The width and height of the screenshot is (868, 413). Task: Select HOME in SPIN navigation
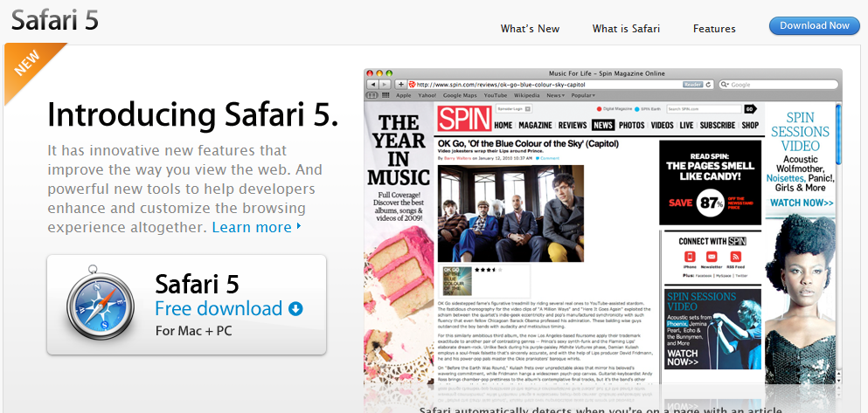tap(503, 126)
